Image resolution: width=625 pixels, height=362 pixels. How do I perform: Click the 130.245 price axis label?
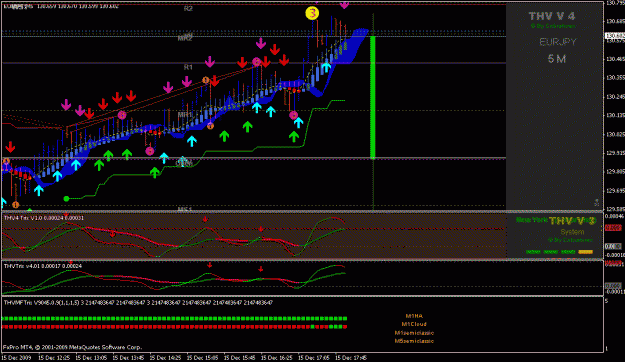(x=615, y=97)
